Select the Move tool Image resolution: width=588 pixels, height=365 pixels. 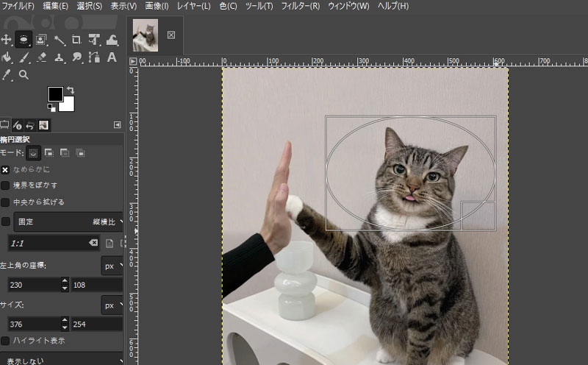6,40
